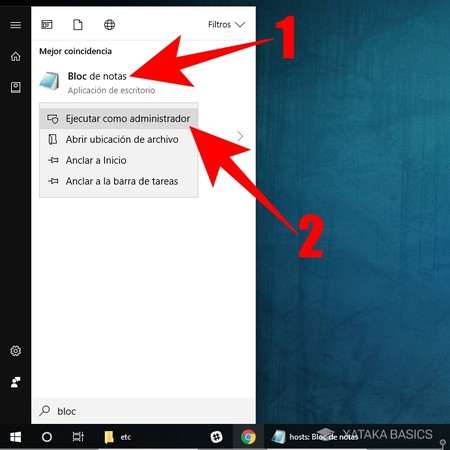Open Cortana circle in taskbar
450x450 pixels.
click(x=47, y=437)
